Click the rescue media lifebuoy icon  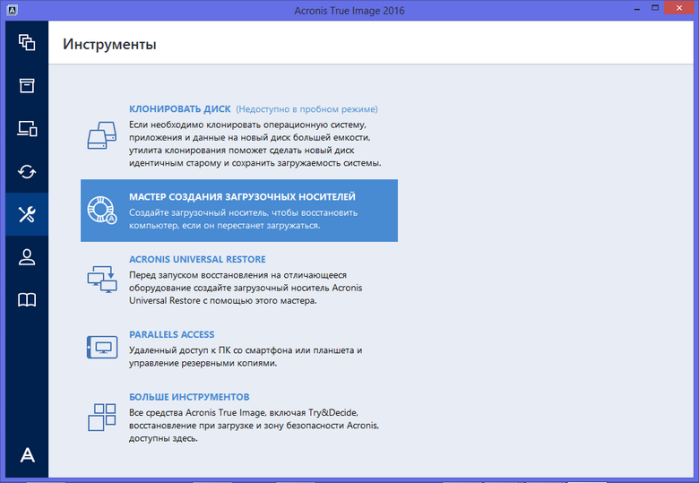pos(102,210)
